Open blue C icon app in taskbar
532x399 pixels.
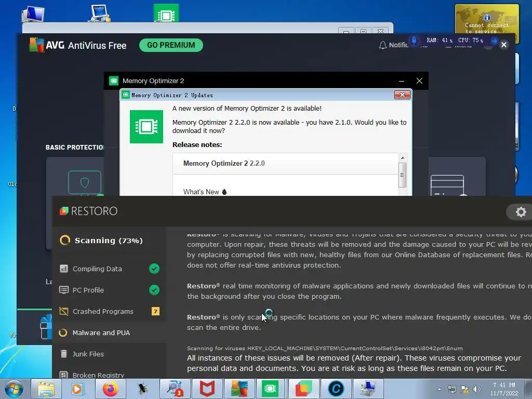coord(336,389)
